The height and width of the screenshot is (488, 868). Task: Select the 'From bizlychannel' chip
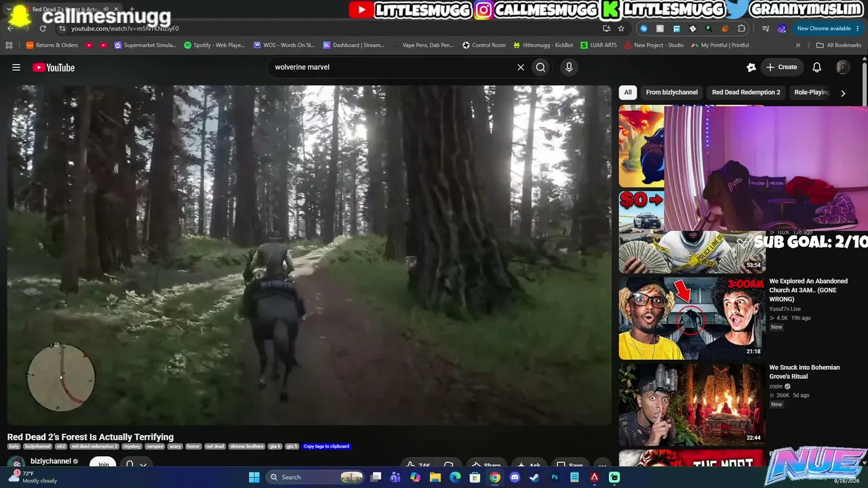click(x=671, y=92)
